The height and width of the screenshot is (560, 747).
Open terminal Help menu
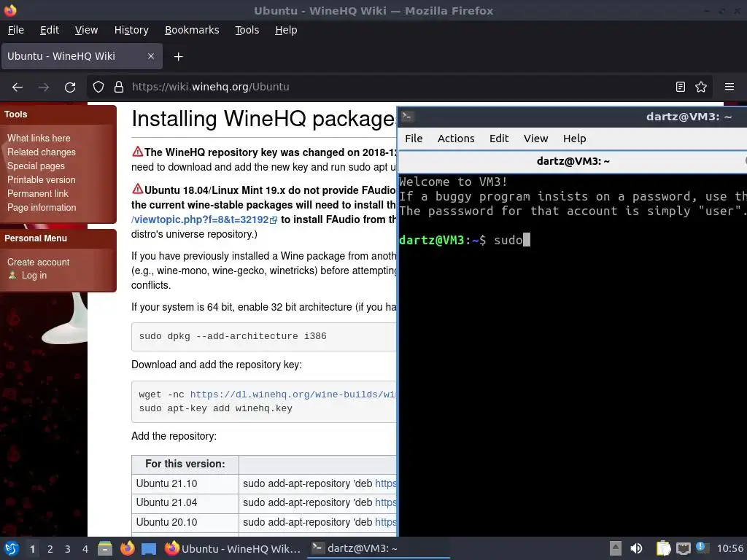point(575,139)
